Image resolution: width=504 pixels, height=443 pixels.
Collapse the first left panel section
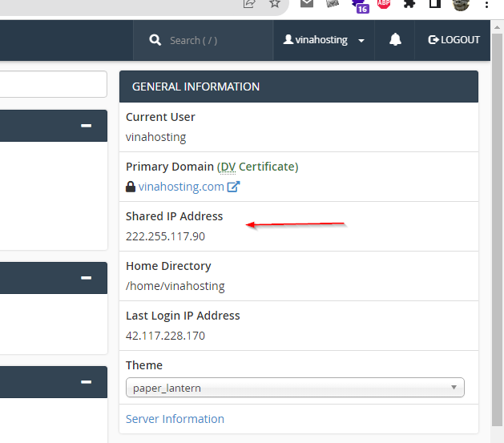(86, 126)
